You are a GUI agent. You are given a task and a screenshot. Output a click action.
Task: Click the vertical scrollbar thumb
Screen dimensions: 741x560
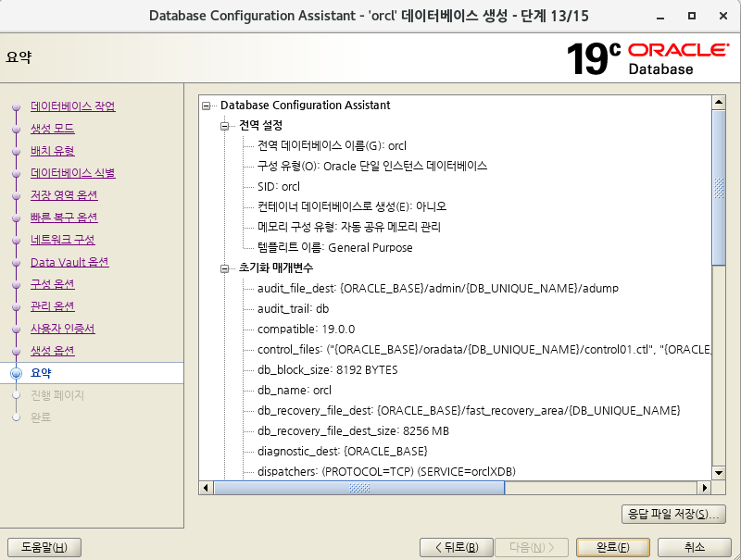click(719, 188)
